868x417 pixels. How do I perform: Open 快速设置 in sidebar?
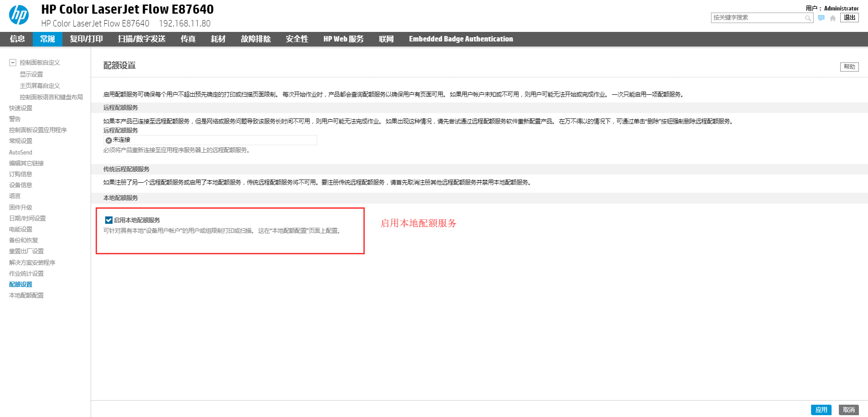(20, 108)
